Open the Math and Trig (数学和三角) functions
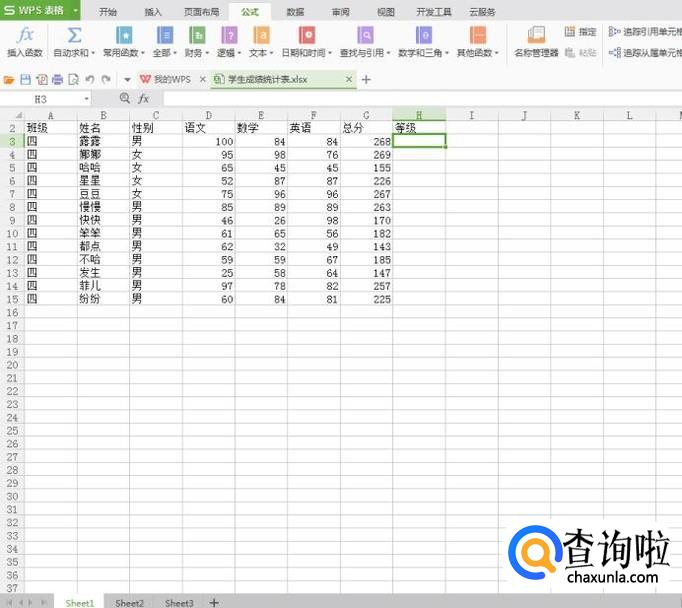 click(x=423, y=42)
